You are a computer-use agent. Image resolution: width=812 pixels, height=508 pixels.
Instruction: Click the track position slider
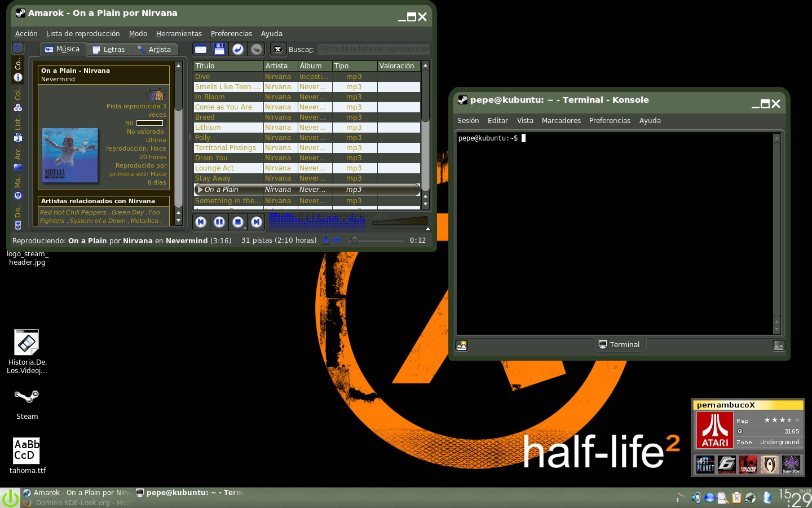click(x=376, y=240)
